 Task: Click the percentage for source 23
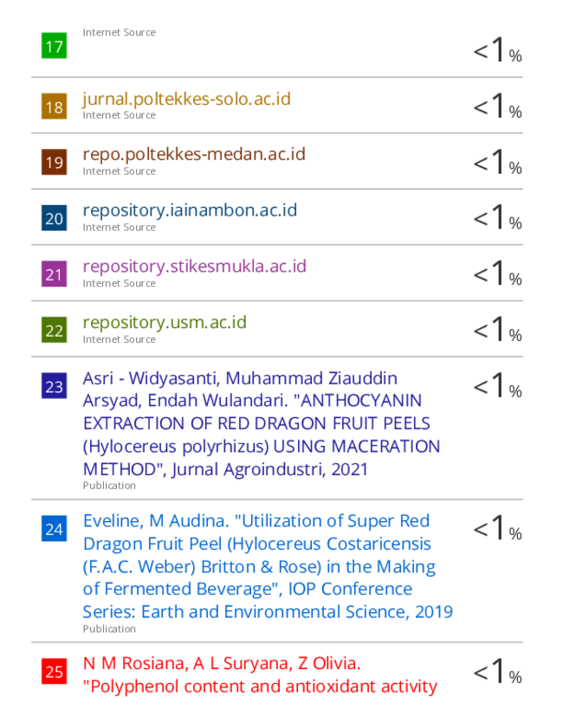tap(497, 386)
